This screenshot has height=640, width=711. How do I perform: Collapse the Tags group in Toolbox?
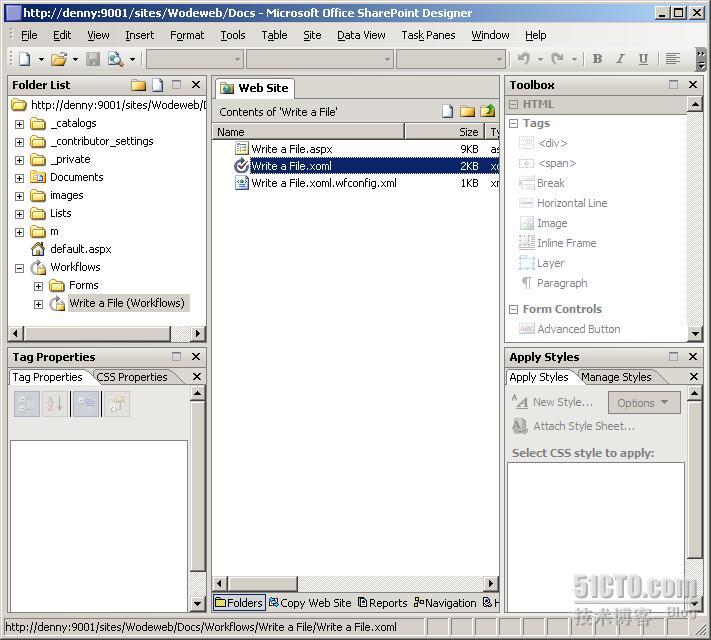(513, 123)
